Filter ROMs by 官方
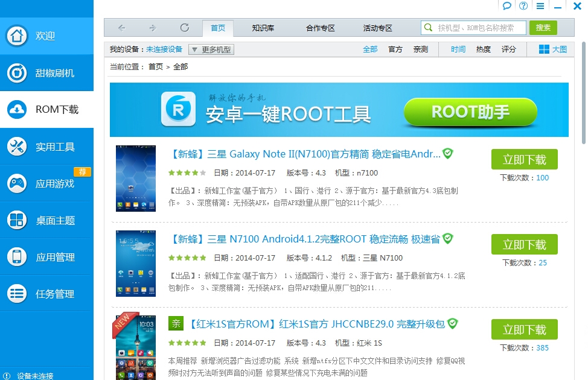588x380 pixels. tap(395, 49)
